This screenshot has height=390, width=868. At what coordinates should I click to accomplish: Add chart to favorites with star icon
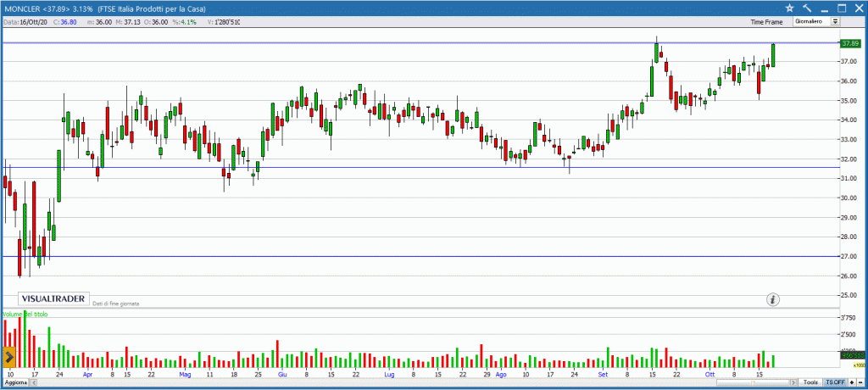pos(789,8)
